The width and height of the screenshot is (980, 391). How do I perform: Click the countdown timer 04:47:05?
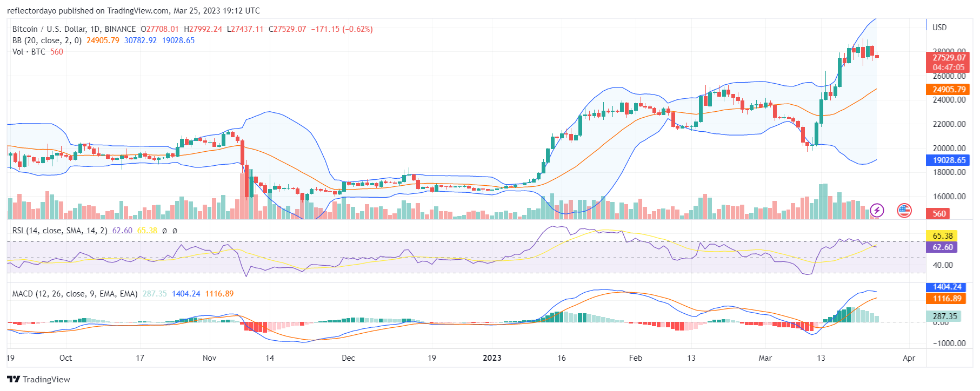[x=949, y=68]
